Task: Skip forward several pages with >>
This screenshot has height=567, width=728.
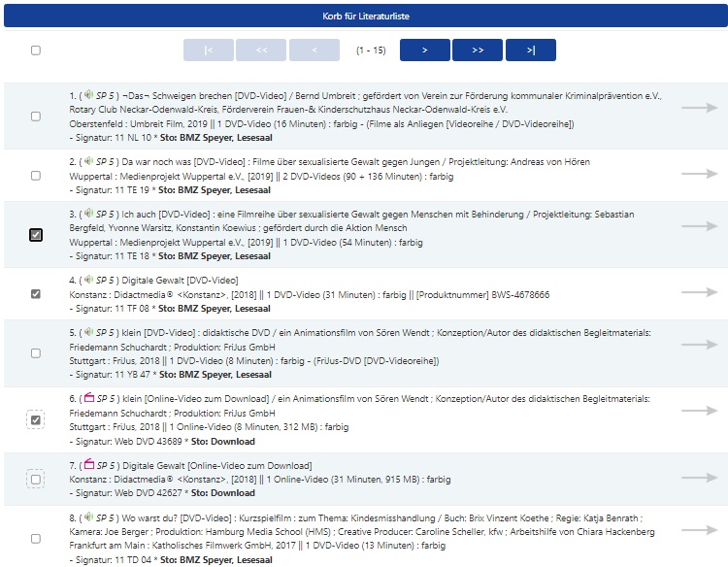Action: coord(478,50)
